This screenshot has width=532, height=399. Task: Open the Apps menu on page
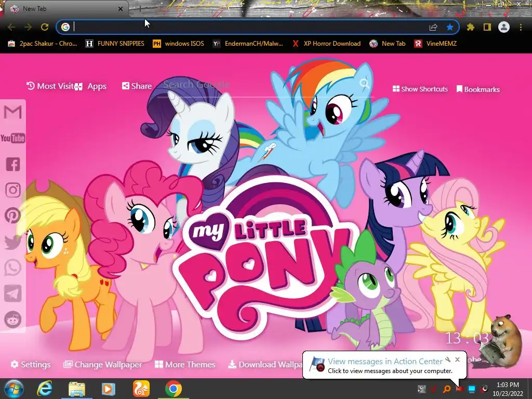[91, 86]
